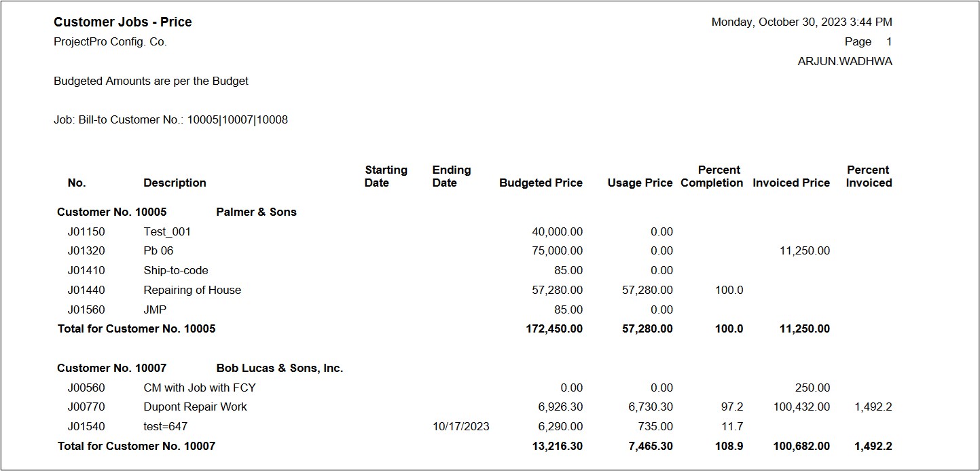
Task: Click the 100,682.00 invoiced price total
Action: (801, 447)
